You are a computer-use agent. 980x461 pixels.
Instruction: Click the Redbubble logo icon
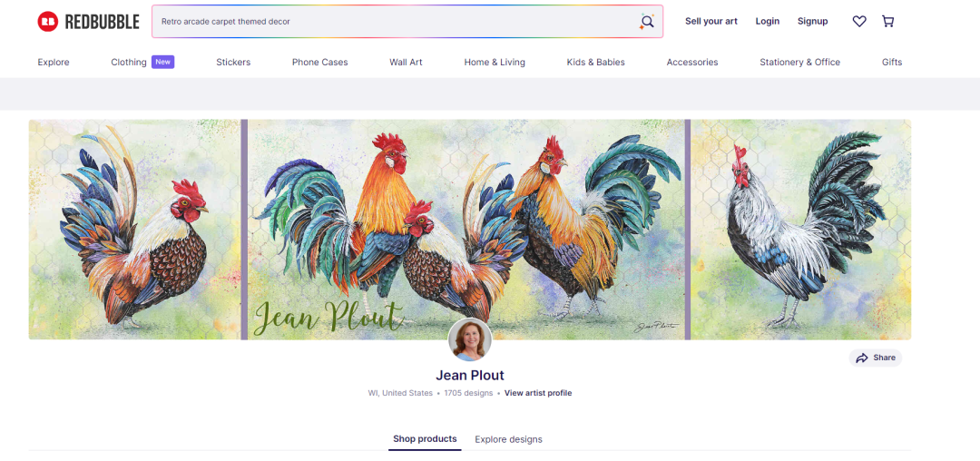click(x=47, y=22)
